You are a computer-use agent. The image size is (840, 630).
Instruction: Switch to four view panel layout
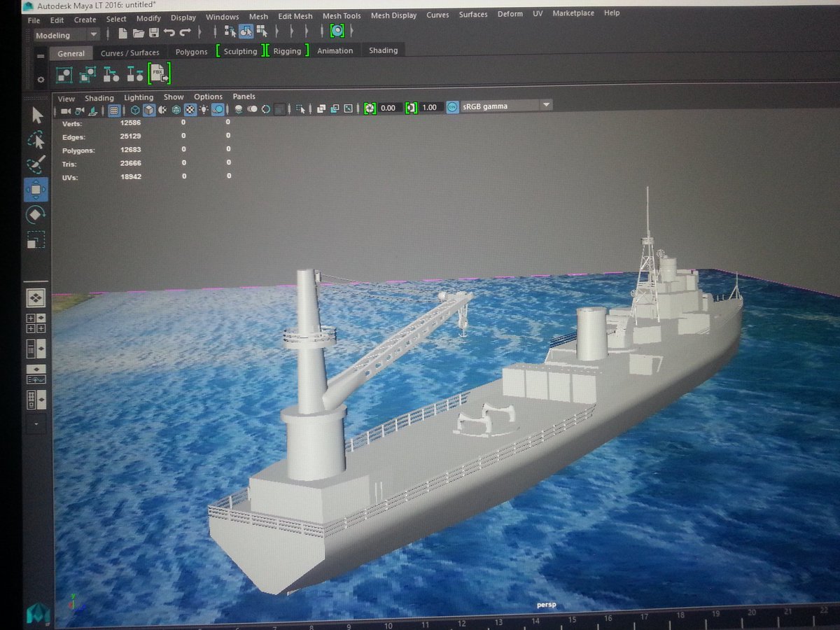(36, 323)
